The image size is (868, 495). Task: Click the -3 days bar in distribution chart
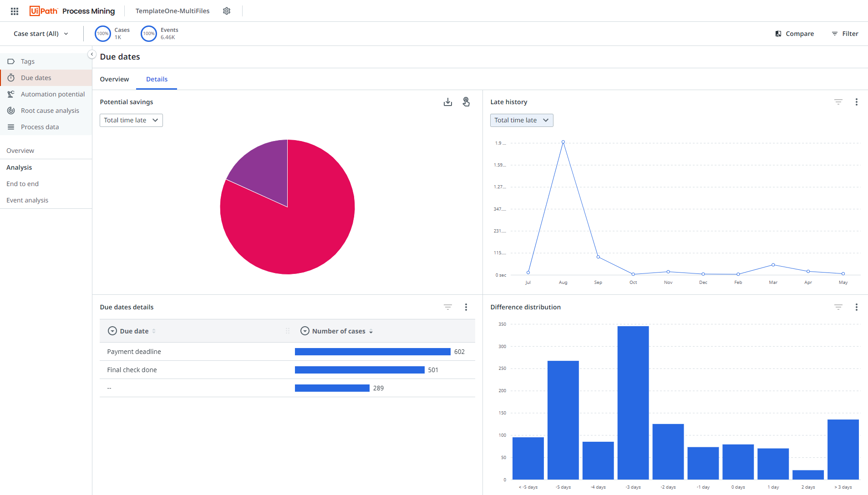point(633,403)
